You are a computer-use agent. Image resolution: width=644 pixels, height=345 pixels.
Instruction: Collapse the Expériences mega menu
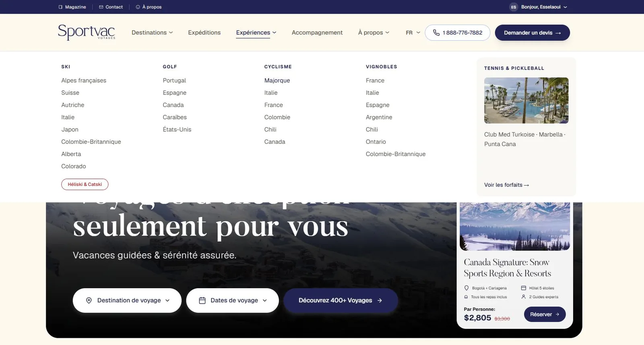pos(256,33)
